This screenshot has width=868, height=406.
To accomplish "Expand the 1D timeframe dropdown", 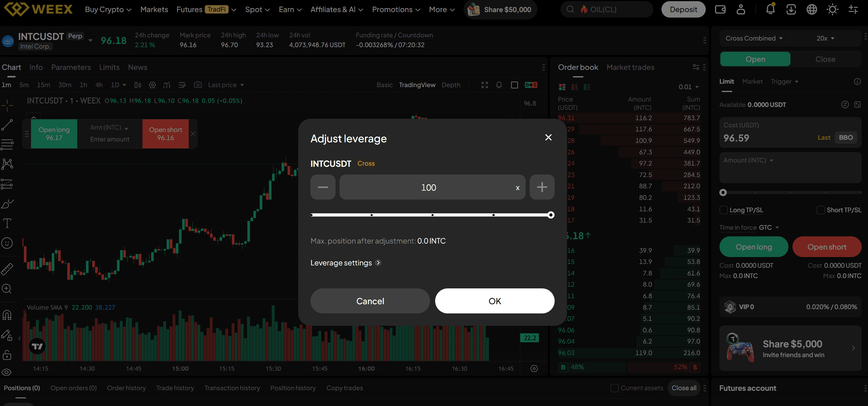I will [118, 85].
